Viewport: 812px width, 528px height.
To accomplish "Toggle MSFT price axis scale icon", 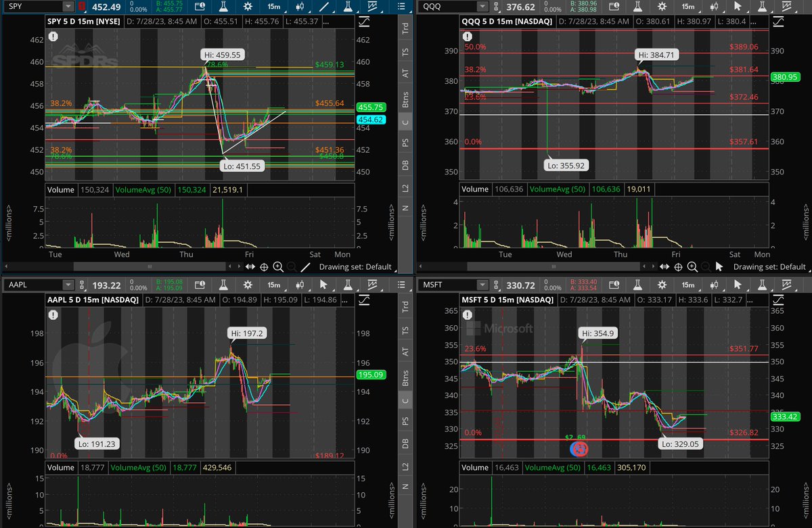I will pos(778,299).
